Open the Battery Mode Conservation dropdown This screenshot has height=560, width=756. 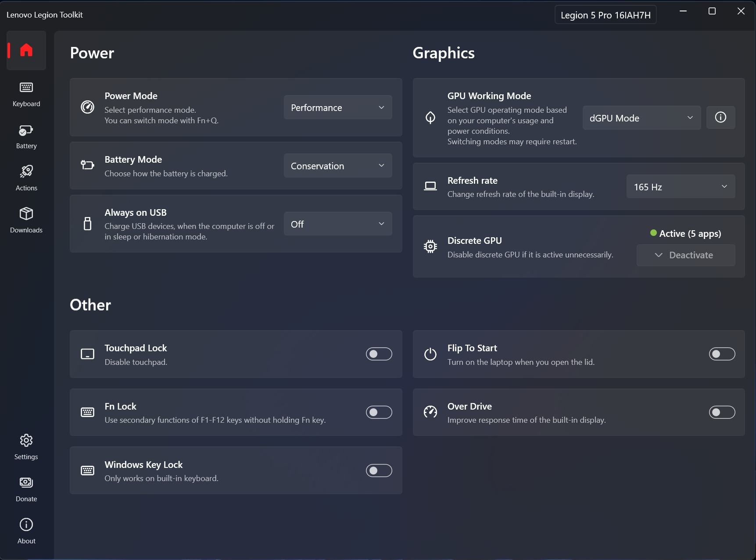(x=338, y=166)
